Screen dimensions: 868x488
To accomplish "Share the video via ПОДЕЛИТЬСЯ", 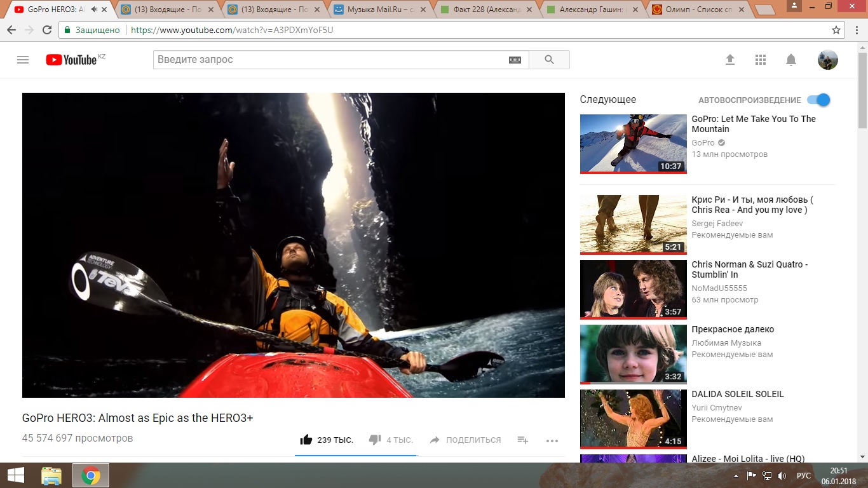I will coord(465,440).
